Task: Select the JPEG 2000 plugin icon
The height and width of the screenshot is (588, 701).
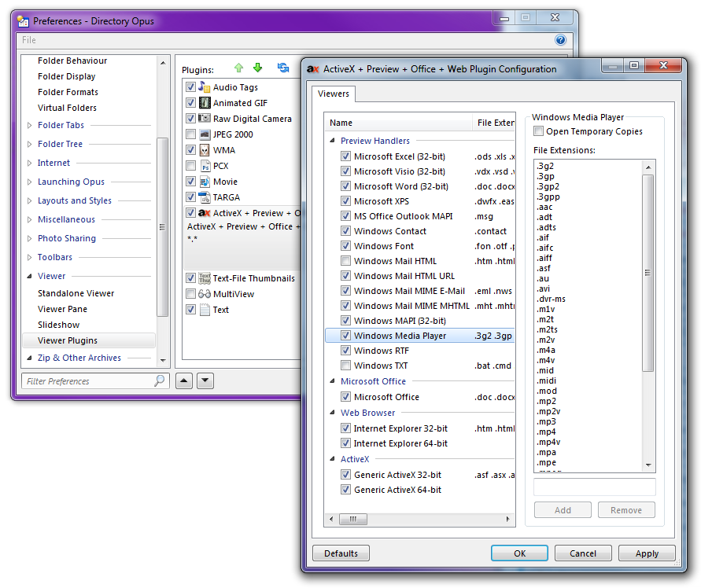Action: 205,134
